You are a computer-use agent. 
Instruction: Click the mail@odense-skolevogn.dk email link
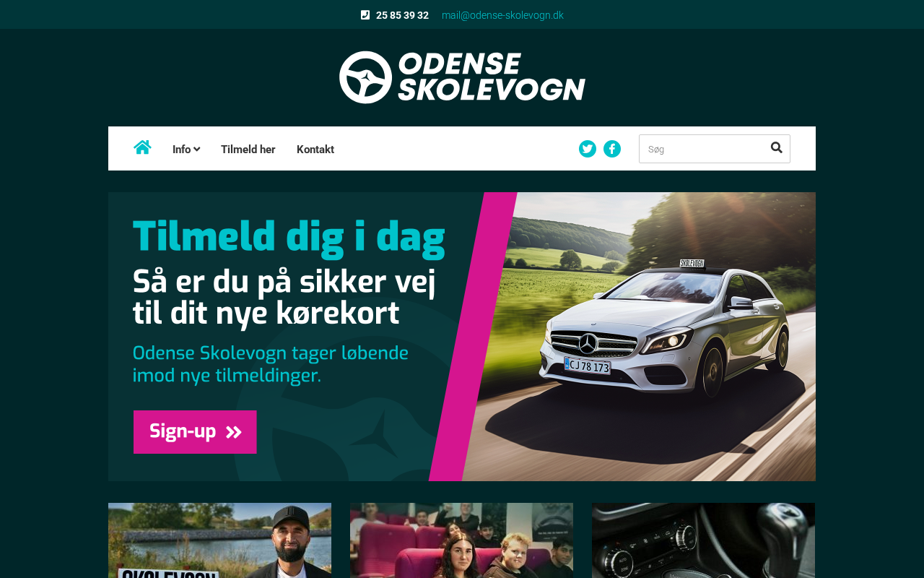point(502,15)
